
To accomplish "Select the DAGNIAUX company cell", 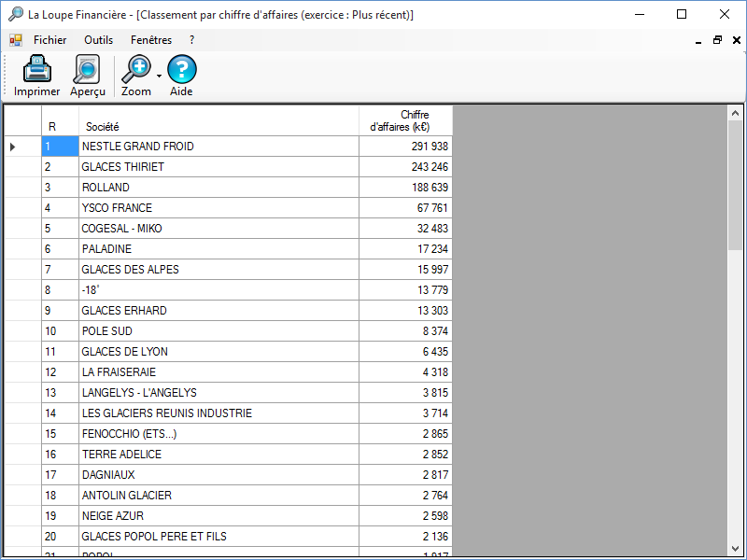I will coord(218,474).
